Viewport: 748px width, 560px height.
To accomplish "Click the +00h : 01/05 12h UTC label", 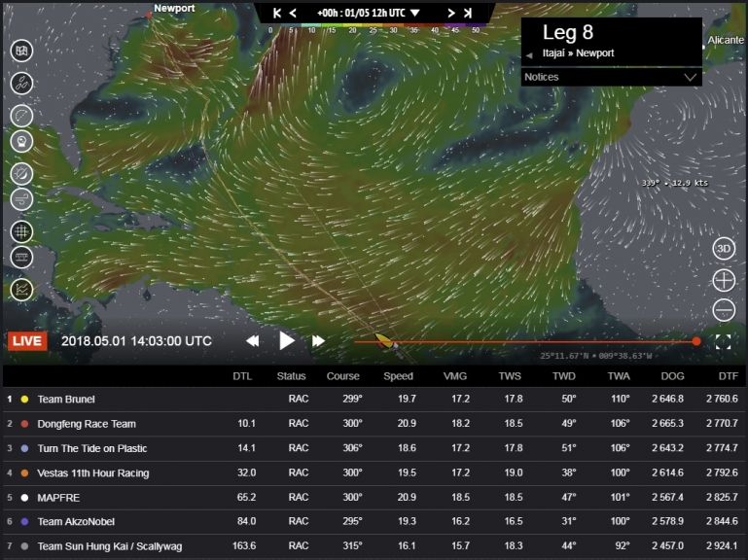I will click(361, 14).
